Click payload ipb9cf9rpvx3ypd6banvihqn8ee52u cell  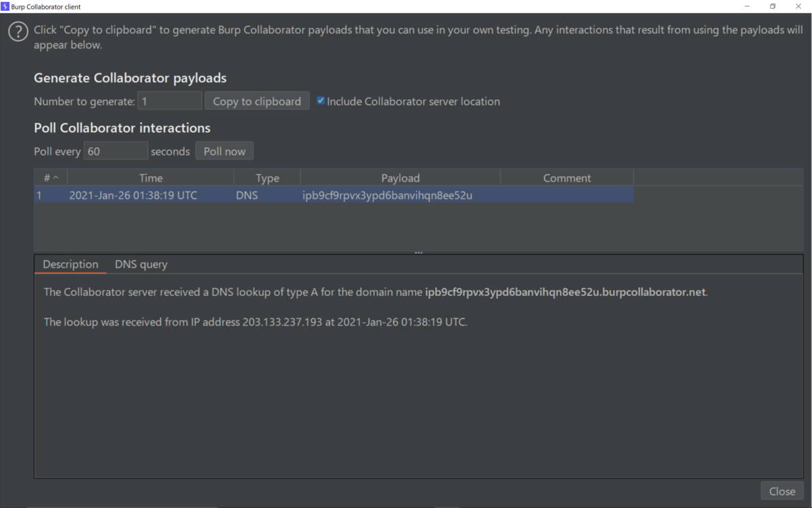pyautogui.click(x=401, y=195)
